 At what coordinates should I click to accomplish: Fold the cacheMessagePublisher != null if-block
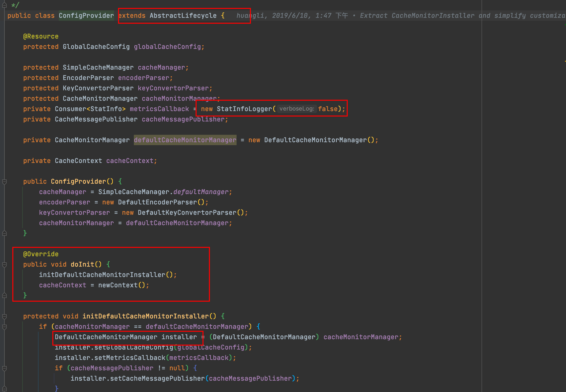pos(4,369)
